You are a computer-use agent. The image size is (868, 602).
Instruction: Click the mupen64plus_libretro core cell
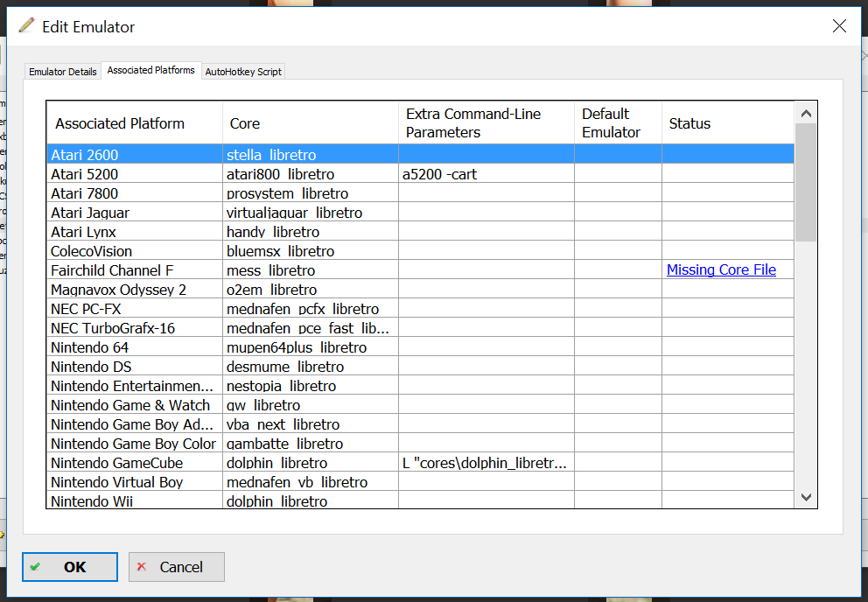311,346
